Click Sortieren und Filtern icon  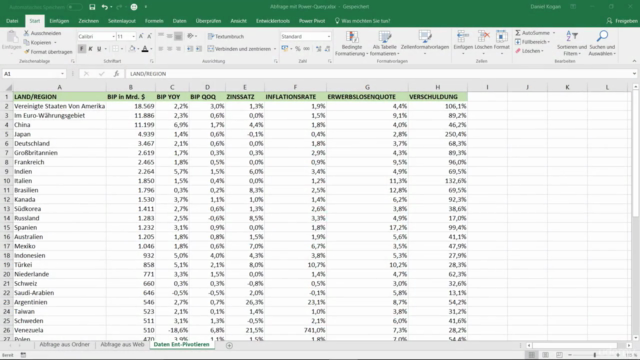pos(572,36)
